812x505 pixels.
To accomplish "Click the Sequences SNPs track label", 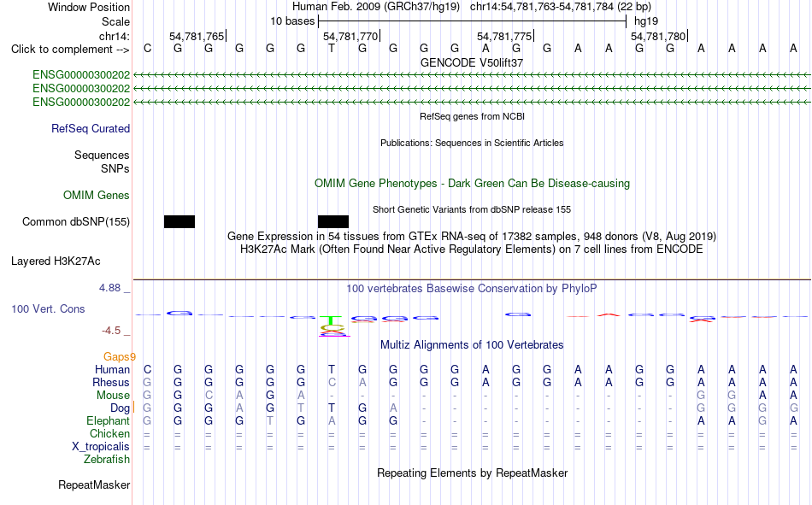I will click(102, 162).
